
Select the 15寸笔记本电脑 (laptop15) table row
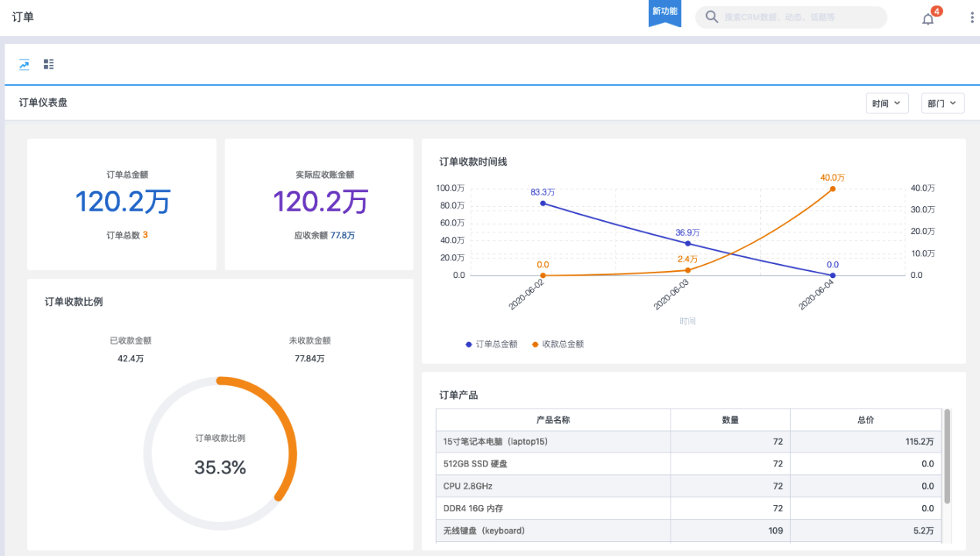coord(553,442)
